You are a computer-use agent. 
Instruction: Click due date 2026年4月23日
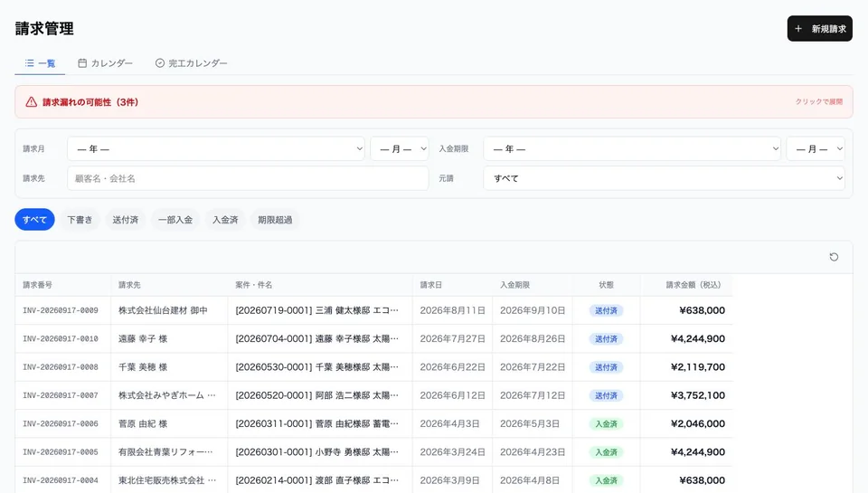(x=533, y=452)
